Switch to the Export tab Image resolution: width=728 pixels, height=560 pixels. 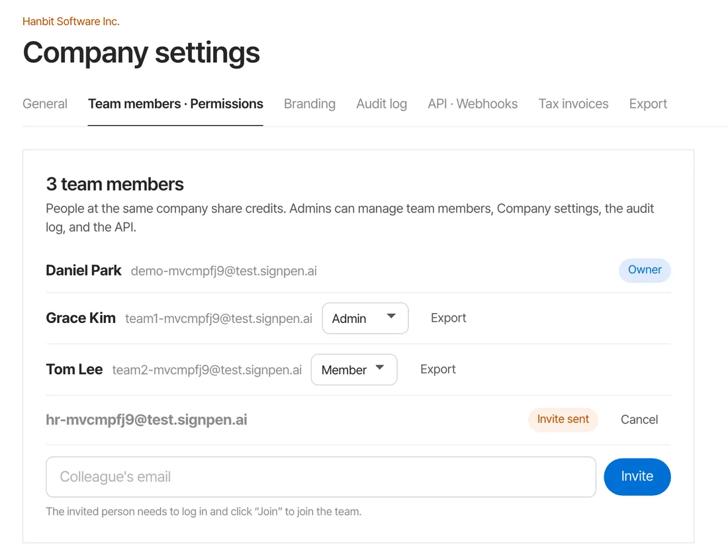pos(648,103)
